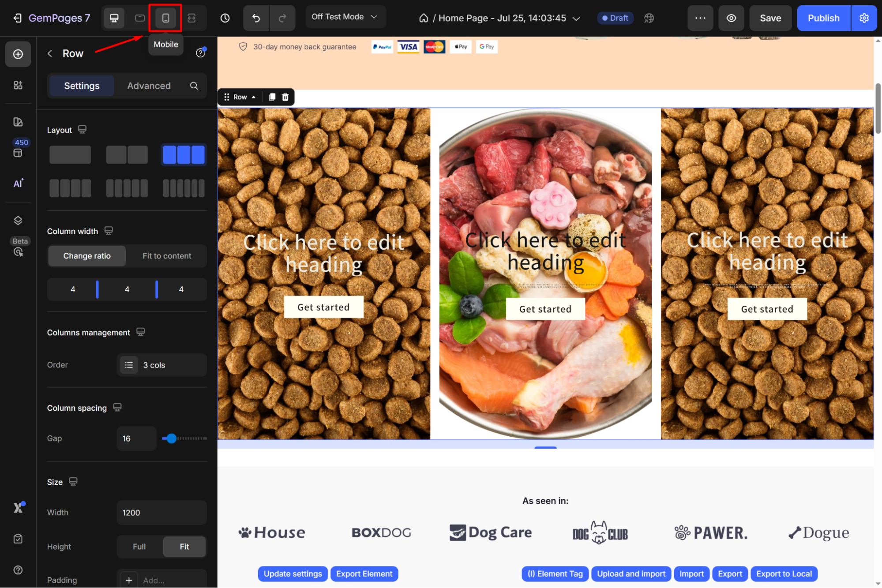Open version history clock icon
Screen dimensions: 882x588
(225, 18)
